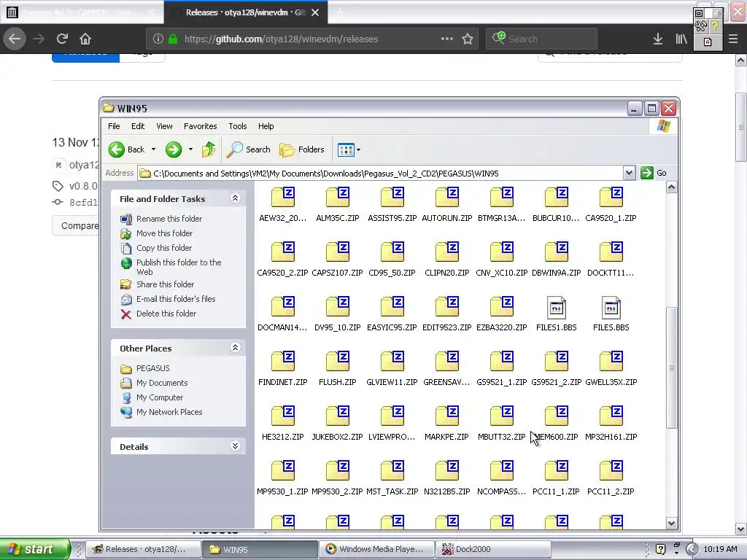The image size is (747, 560).
Task: Open the Help menu
Action: click(266, 126)
